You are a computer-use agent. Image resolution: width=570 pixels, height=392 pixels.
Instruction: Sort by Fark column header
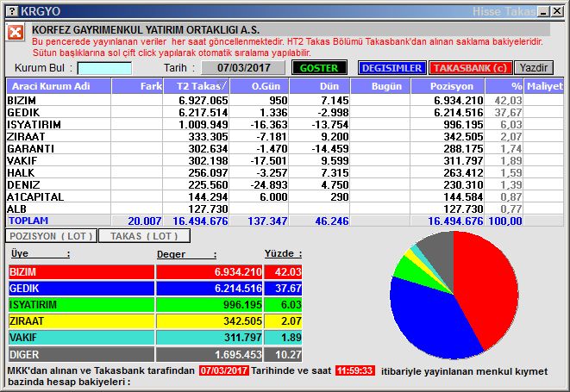click(137, 86)
